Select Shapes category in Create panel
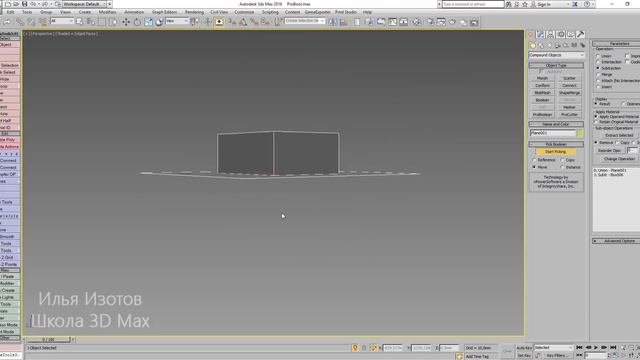The height and width of the screenshot is (360, 640). (541, 45)
